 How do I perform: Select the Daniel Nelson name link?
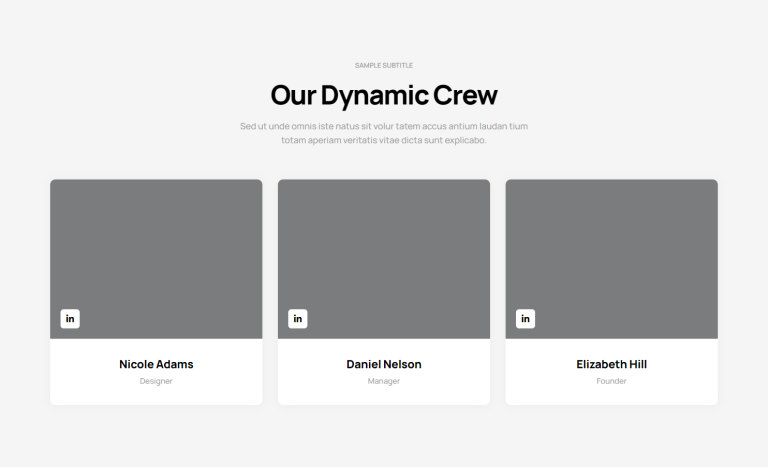click(384, 364)
